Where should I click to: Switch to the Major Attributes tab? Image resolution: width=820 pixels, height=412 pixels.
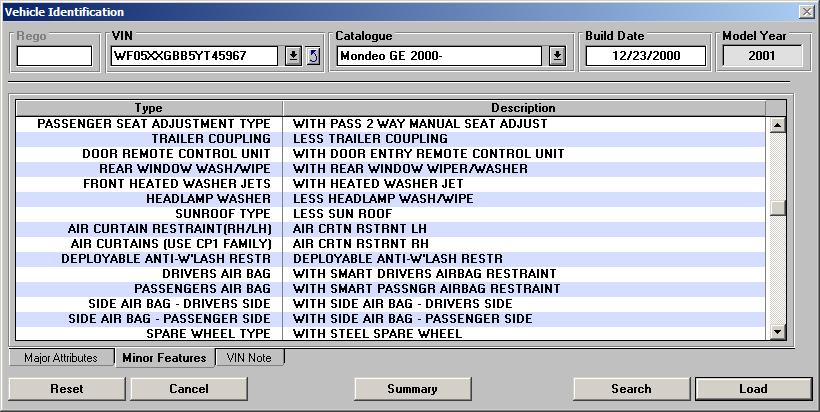(x=60, y=358)
